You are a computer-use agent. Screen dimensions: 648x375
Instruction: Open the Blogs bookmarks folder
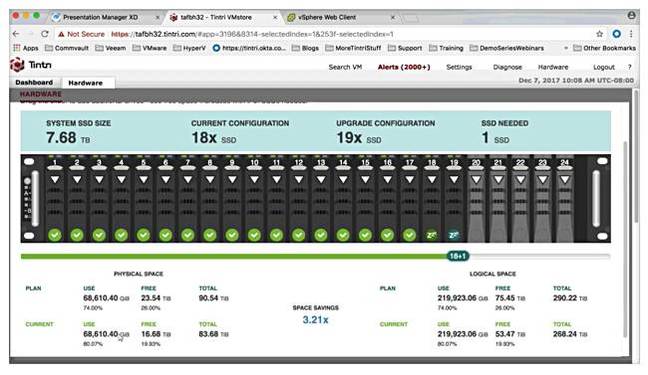coord(305,48)
